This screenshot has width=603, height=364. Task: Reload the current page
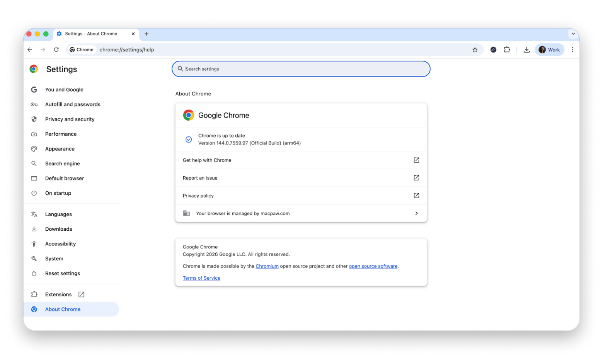[56, 49]
